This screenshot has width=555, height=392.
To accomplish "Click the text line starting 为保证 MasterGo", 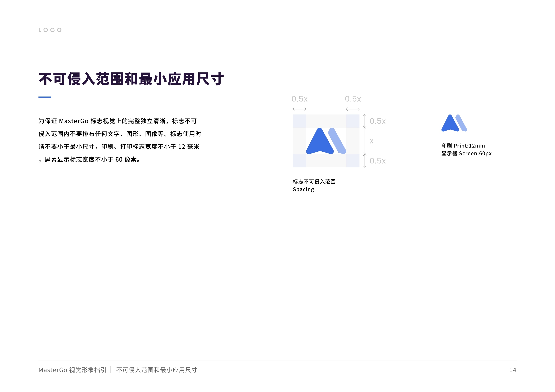I will (x=117, y=121).
